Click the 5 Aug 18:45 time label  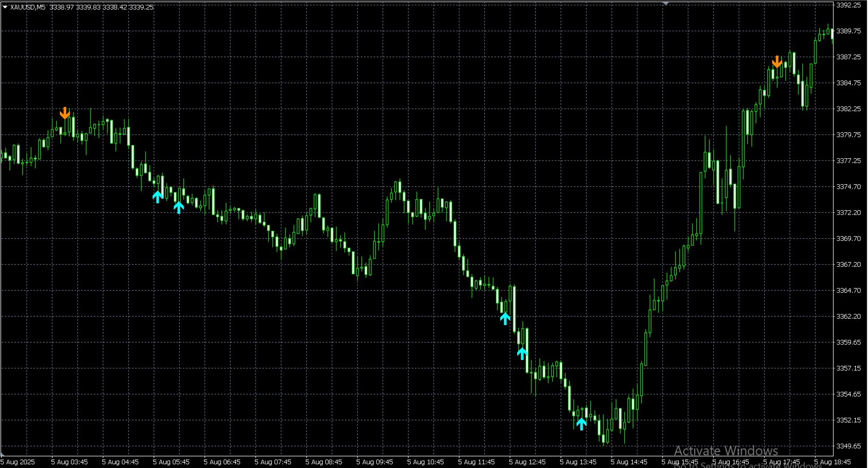[x=832, y=462]
